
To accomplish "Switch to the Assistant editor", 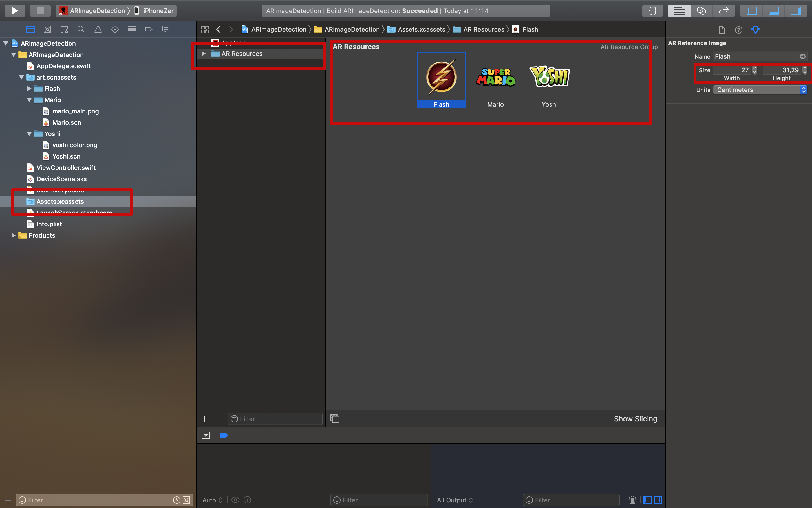I will tap(701, 10).
